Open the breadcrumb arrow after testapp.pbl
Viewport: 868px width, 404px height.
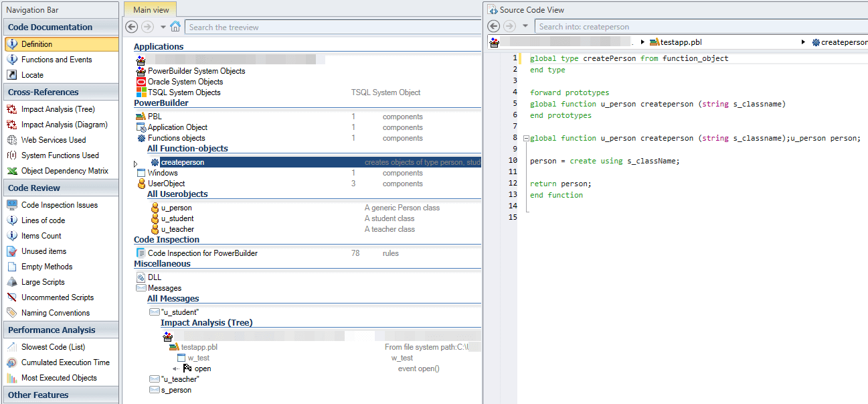tap(802, 42)
